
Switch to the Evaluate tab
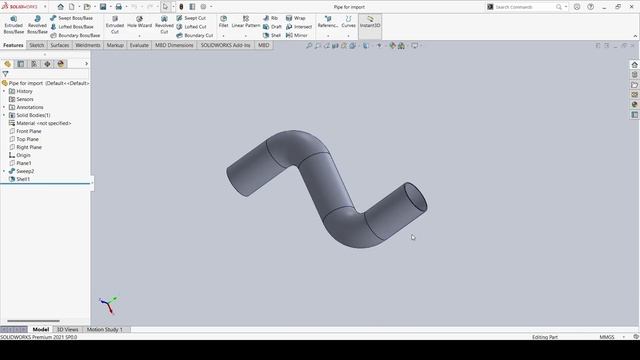click(139, 45)
